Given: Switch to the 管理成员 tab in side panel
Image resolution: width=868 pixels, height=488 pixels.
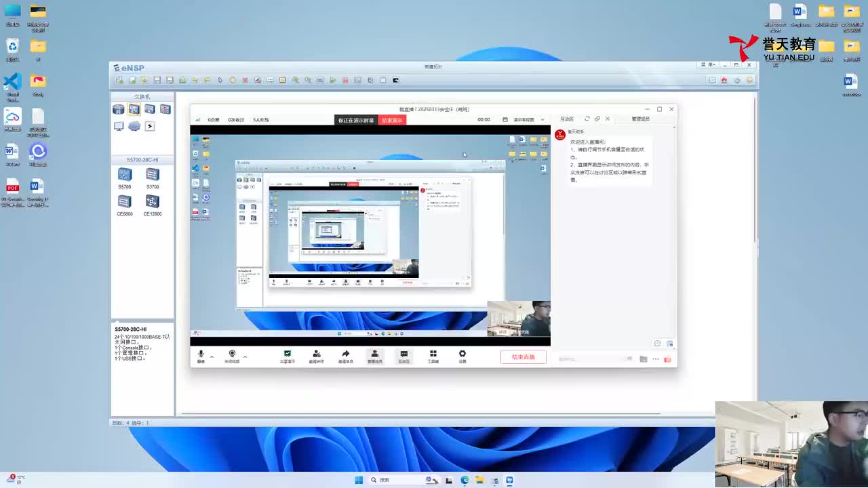Looking at the screenshot, I should click(641, 119).
